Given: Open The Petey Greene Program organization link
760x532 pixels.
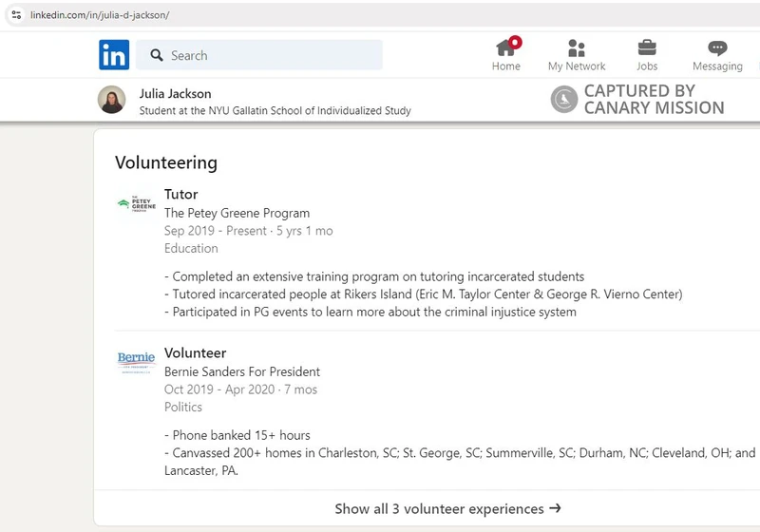Looking at the screenshot, I should [x=237, y=213].
